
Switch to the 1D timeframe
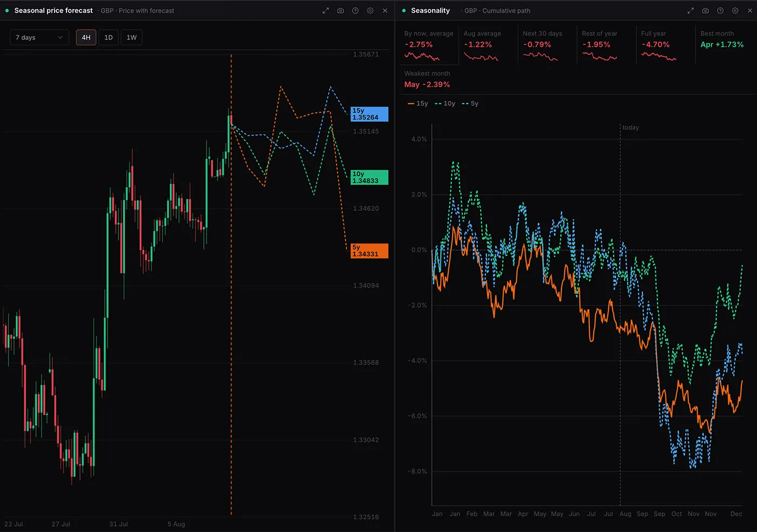tap(109, 37)
